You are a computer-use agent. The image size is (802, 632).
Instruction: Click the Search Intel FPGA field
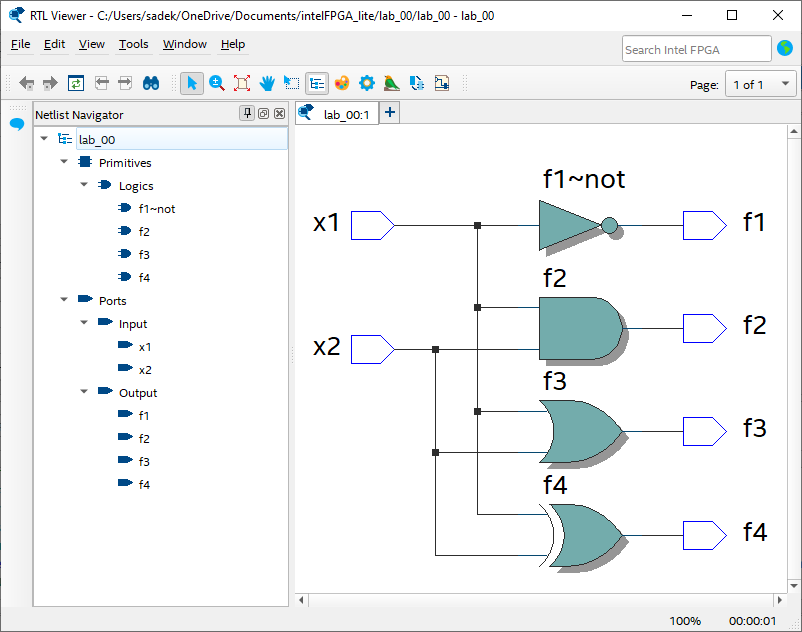click(696, 49)
